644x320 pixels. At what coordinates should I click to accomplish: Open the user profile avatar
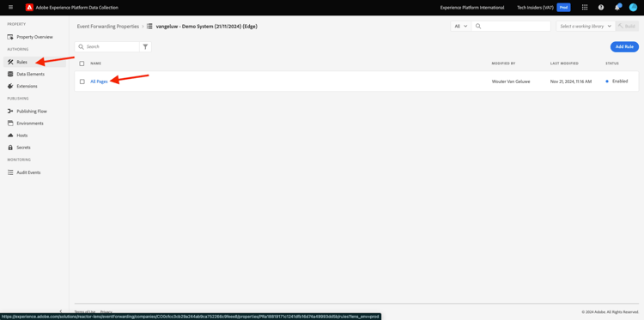tap(633, 8)
